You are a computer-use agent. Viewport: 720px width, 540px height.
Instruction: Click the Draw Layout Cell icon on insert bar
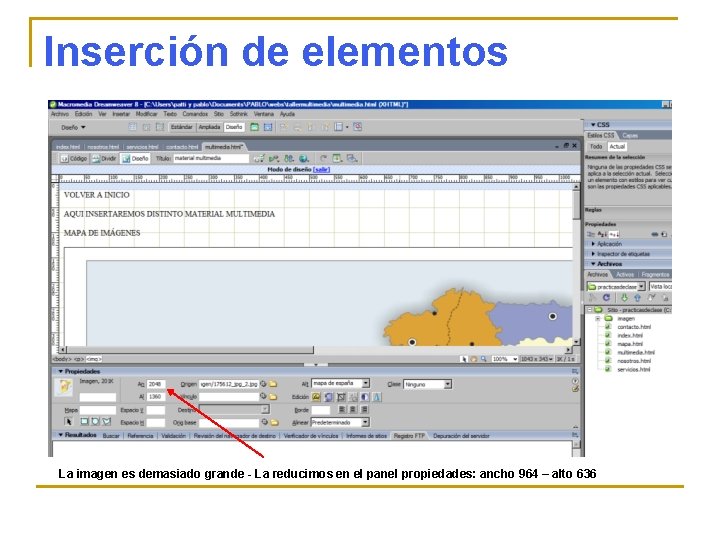coord(268,127)
